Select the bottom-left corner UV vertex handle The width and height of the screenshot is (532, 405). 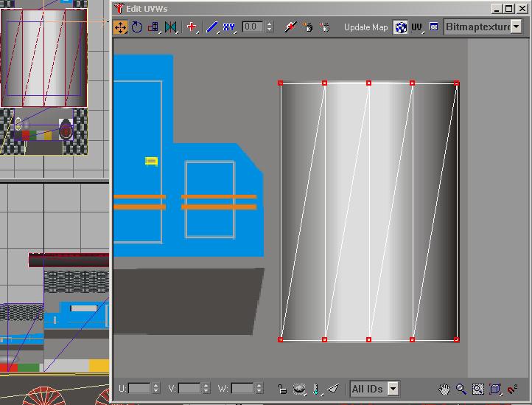280,339
